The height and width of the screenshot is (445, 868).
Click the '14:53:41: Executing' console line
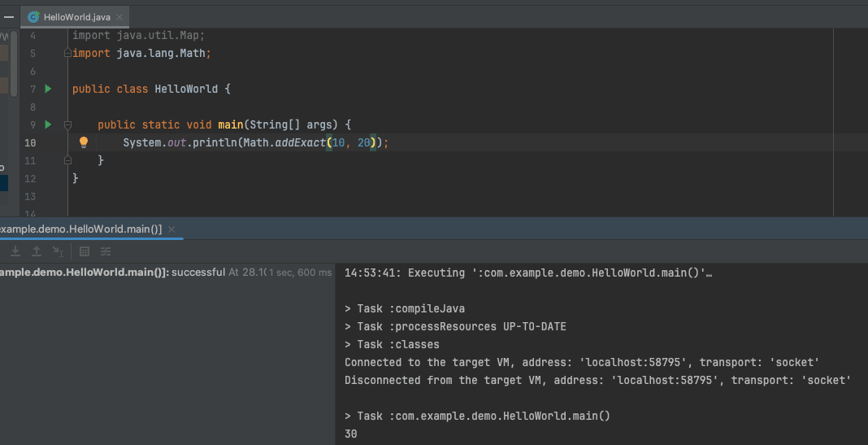coord(528,273)
